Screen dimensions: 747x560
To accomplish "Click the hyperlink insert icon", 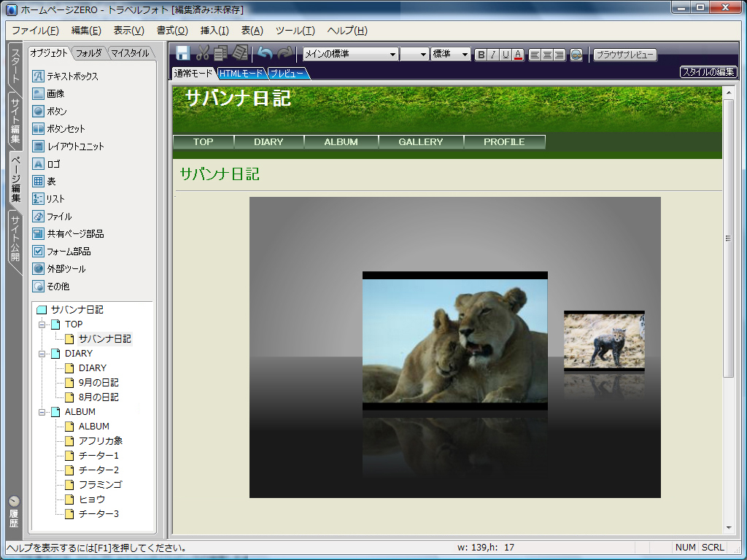I will pos(576,55).
